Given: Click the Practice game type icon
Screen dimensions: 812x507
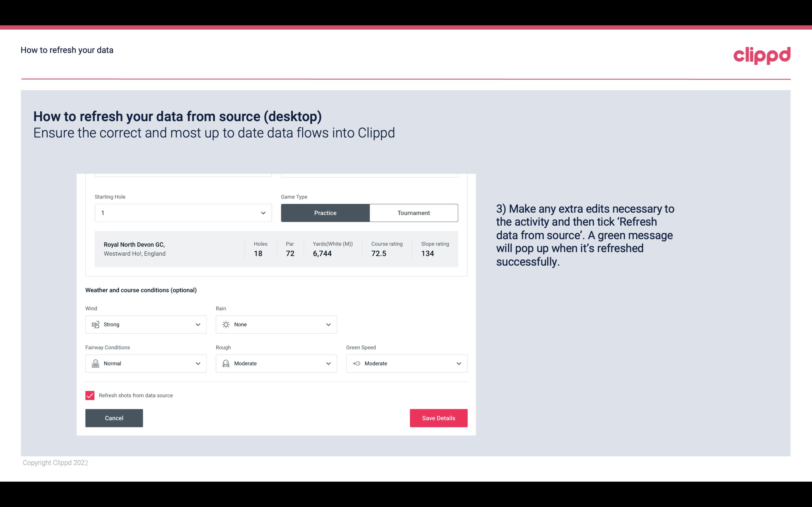Looking at the screenshot, I should click(x=325, y=213).
